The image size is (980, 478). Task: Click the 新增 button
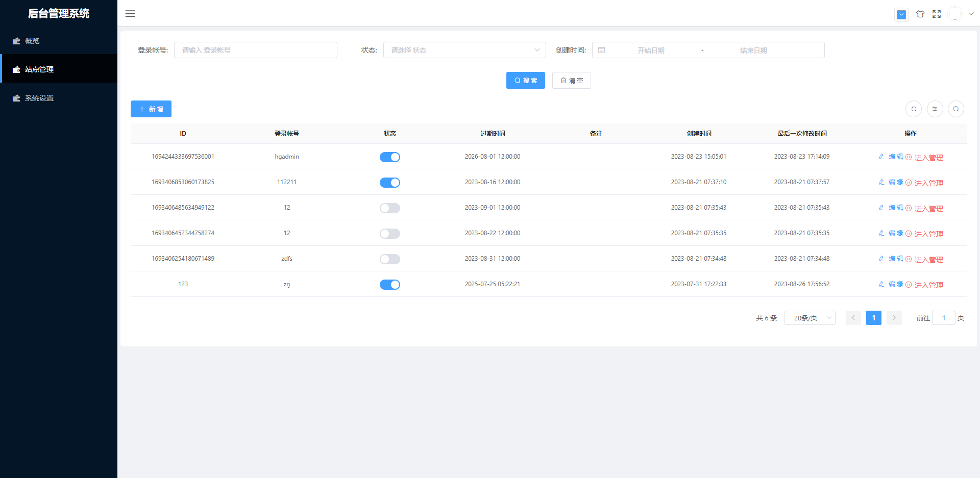(x=151, y=109)
